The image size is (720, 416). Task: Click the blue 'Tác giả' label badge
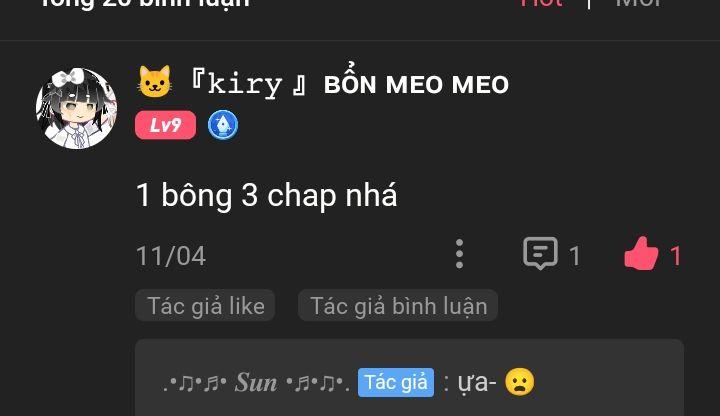396,382
